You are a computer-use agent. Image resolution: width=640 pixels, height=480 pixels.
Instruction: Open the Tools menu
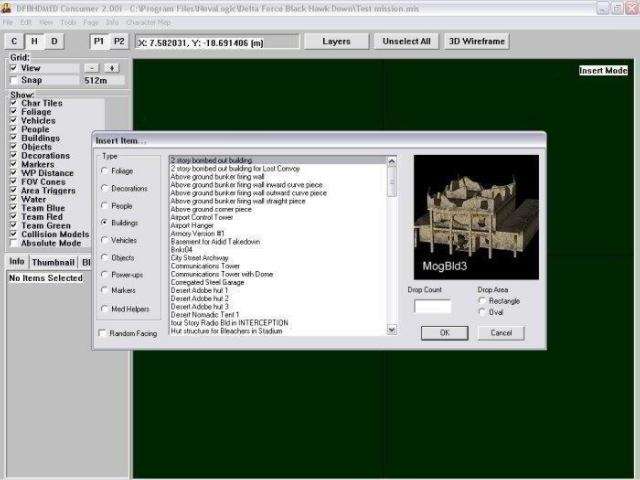(68, 21)
